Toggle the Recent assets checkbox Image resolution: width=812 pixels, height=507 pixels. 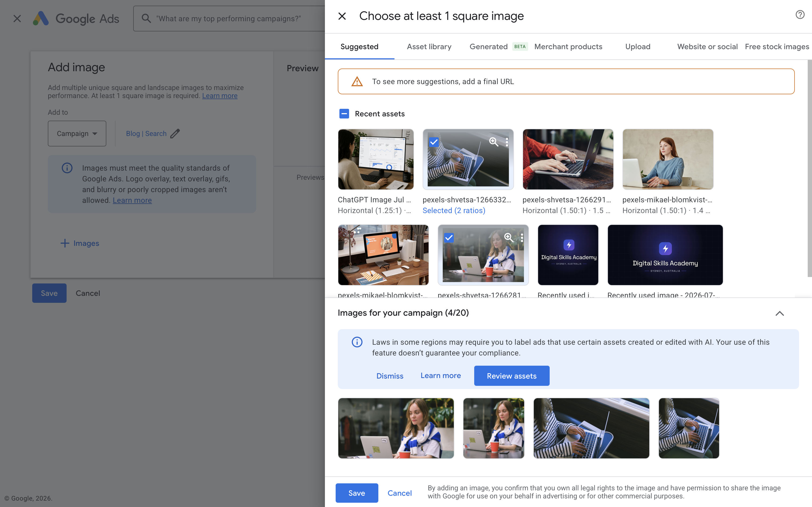(x=344, y=114)
